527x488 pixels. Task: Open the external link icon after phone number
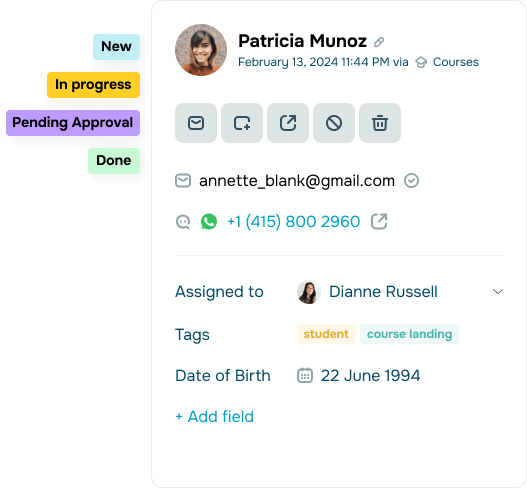coord(379,222)
